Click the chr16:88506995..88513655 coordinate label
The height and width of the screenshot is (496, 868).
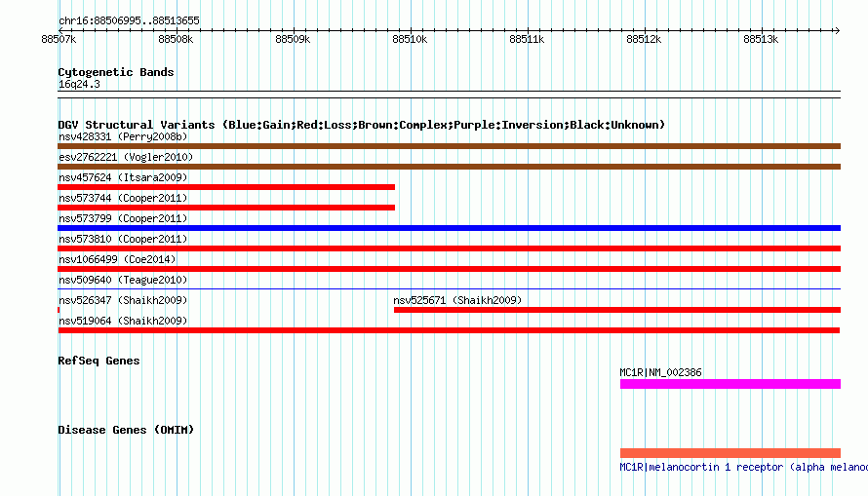coord(129,20)
